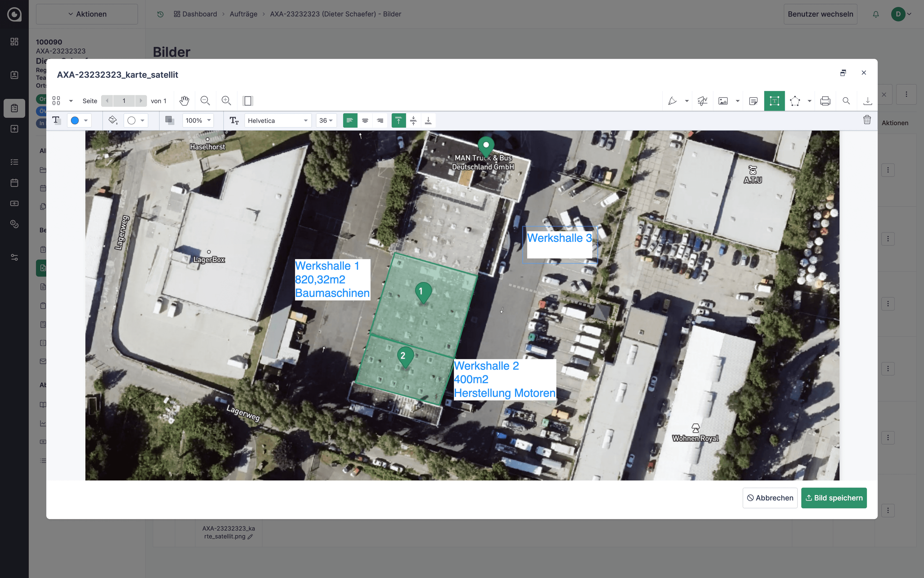The height and width of the screenshot is (578, 924).
Task: Toggle the page layout view icon
Action: click(x=248, y=101)
